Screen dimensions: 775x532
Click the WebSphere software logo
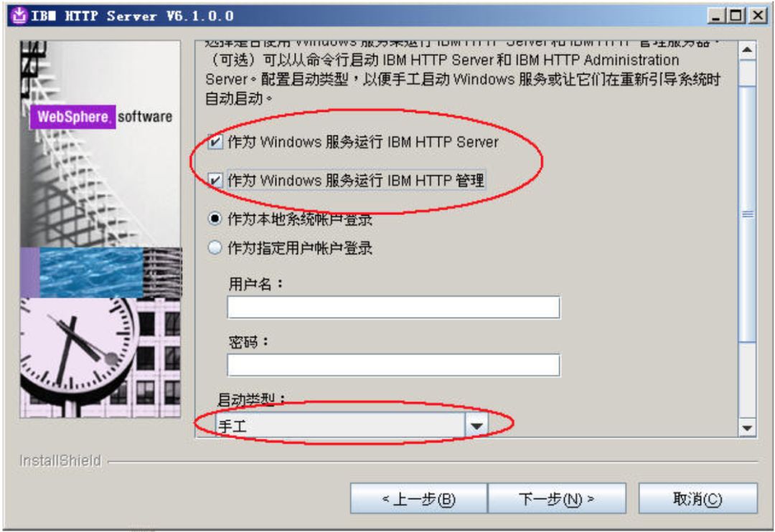coord(101,117)
